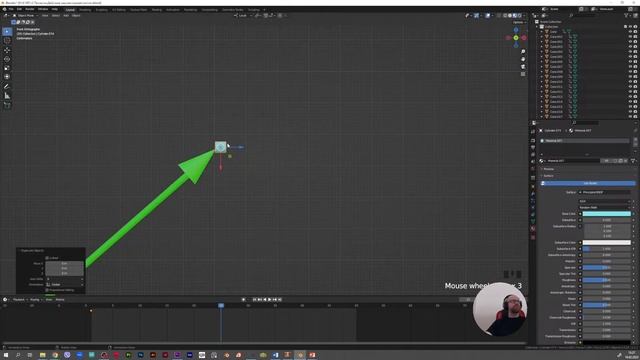Select the Rotate tool in toolbar
Image resolution: width=640 pixels, height=360 pixels.
click(x=7, y=59)
